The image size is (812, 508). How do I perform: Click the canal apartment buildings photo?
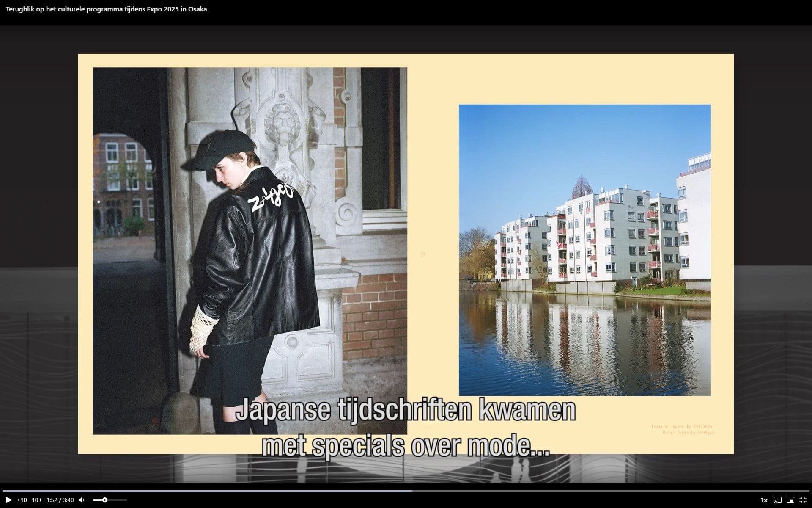point(584,250)
